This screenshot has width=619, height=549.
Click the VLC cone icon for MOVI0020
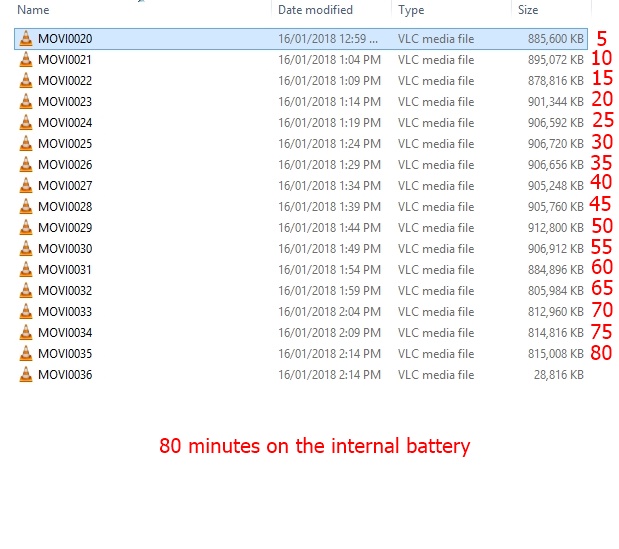tap(26, 39)
